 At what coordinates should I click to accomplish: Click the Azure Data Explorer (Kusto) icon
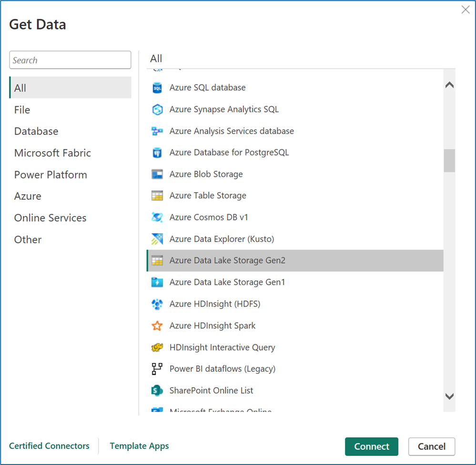click(157, 239)
